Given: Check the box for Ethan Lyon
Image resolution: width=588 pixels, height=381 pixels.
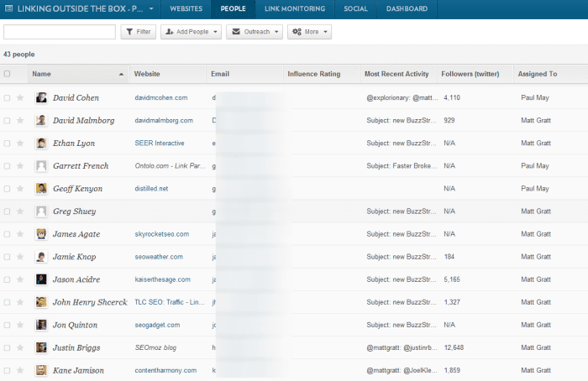Looking at the screenshot, I should 7,144.
